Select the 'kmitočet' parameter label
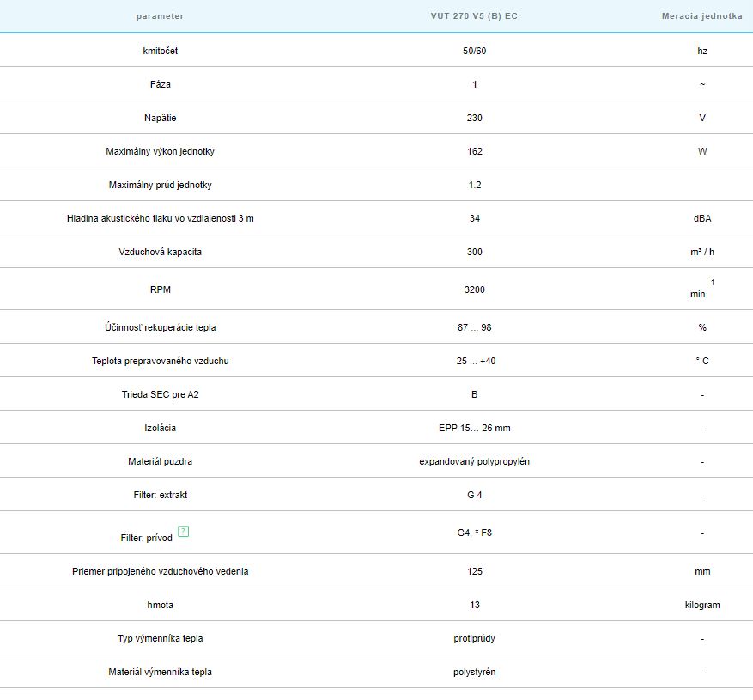 (160, 51)
